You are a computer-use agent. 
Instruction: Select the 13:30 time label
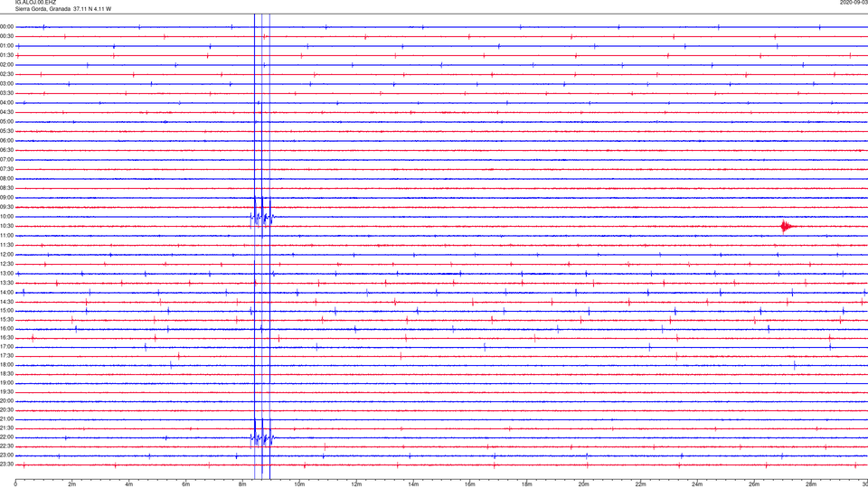(x=7, y=283)
